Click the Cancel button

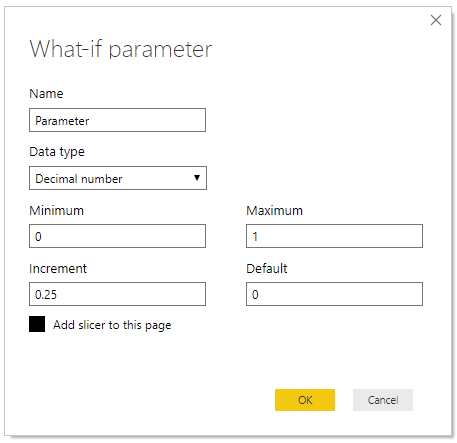click(383, 400)
